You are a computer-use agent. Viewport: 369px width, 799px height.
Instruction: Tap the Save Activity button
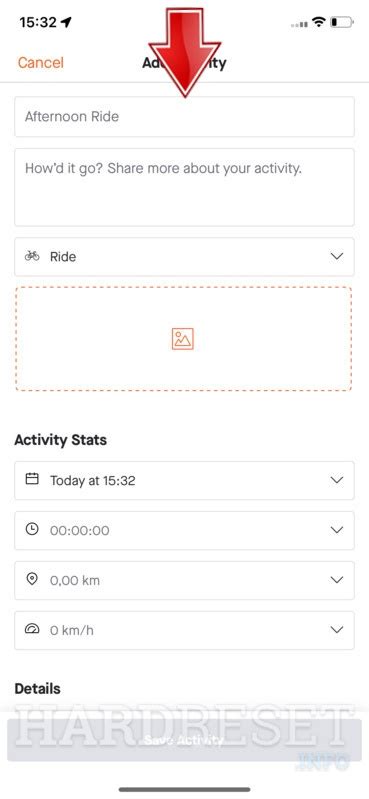(184, 740)
